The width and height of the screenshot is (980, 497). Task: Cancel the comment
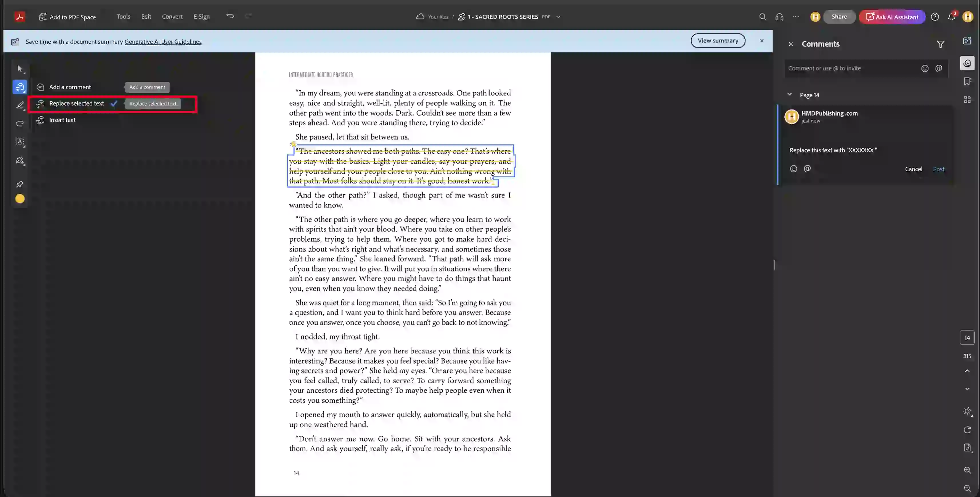point(913,169)
